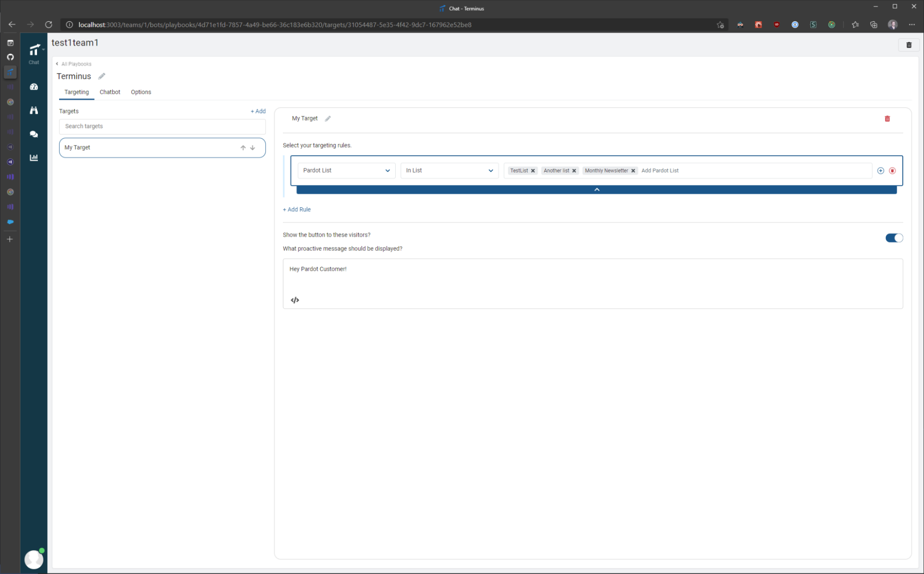Open the Salesforce cloud tab in vertical tabs
This screenshot has width=924, height=574.
coord(10,222)
